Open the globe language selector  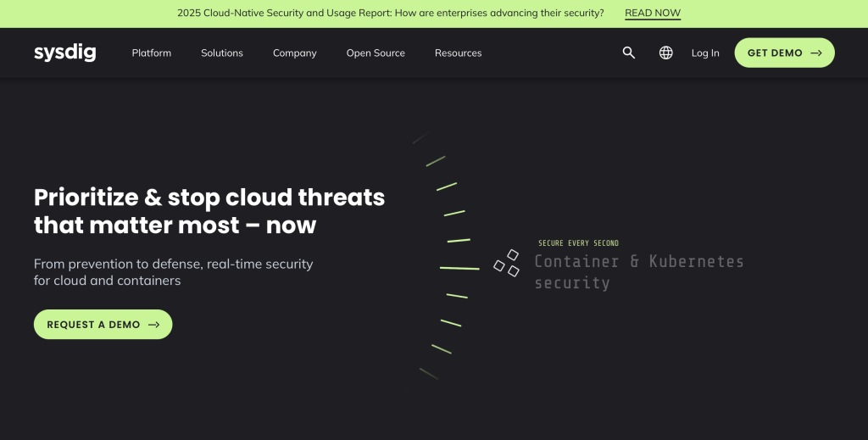(666, 53)
